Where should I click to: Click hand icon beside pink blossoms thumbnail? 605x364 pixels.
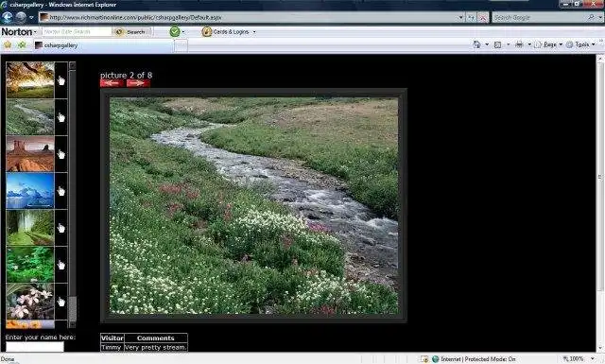coord(60,302)
